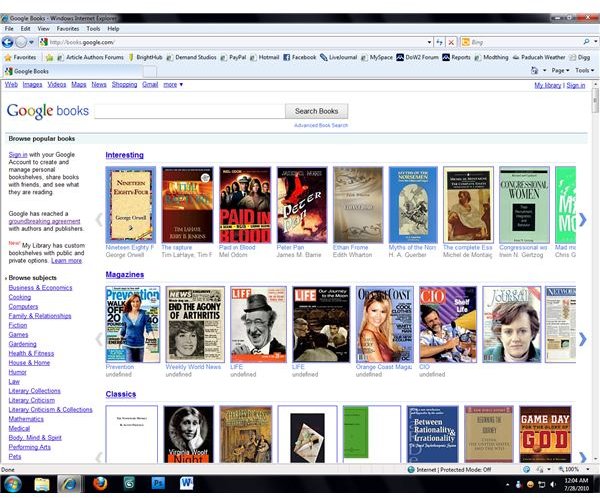
Task: Click the red Stop loading icon
Action: (x=451, y=42)
